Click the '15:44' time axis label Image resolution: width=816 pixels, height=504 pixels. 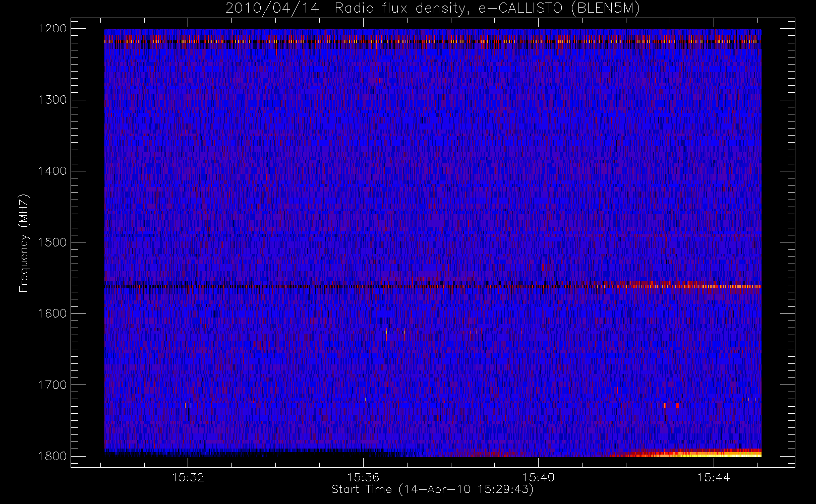[714, 477]
